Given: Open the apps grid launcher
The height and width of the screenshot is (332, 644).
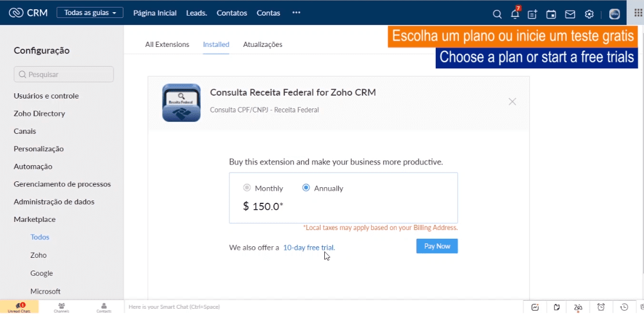Looking at the screenshot, I should click(638, 13).
